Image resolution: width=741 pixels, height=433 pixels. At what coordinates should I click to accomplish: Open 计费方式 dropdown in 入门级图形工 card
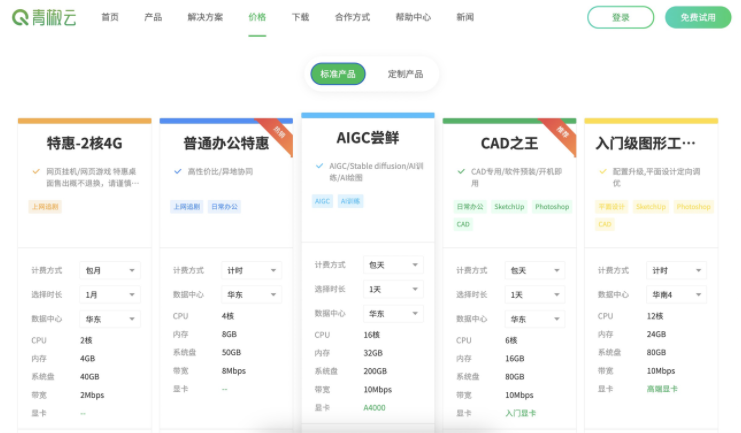point(677,270)
